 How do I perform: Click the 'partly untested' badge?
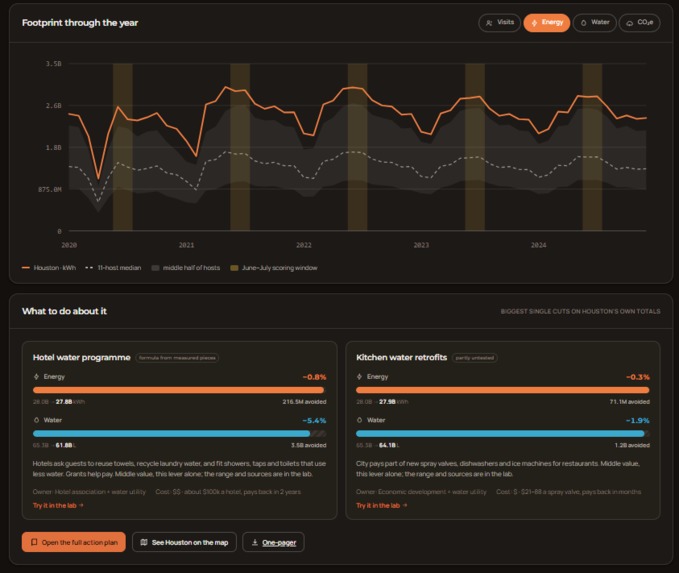(x=475, y=358)
